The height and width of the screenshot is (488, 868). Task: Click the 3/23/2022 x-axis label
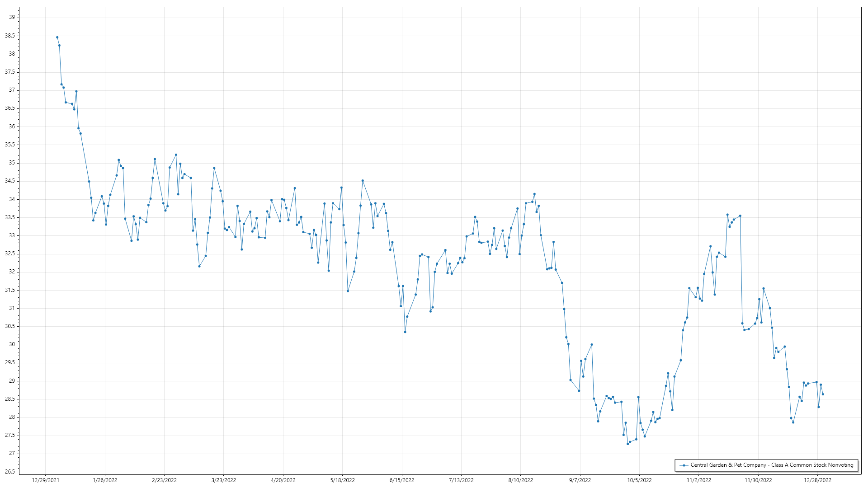pos(224,480)
